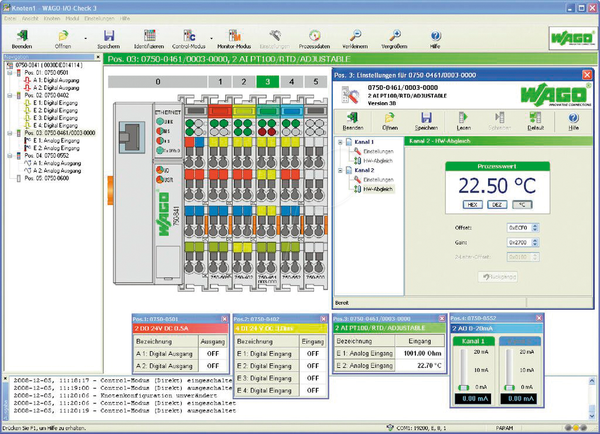Open the Modul menu
The image size is (600, 434).
click(x=72, y=18)
